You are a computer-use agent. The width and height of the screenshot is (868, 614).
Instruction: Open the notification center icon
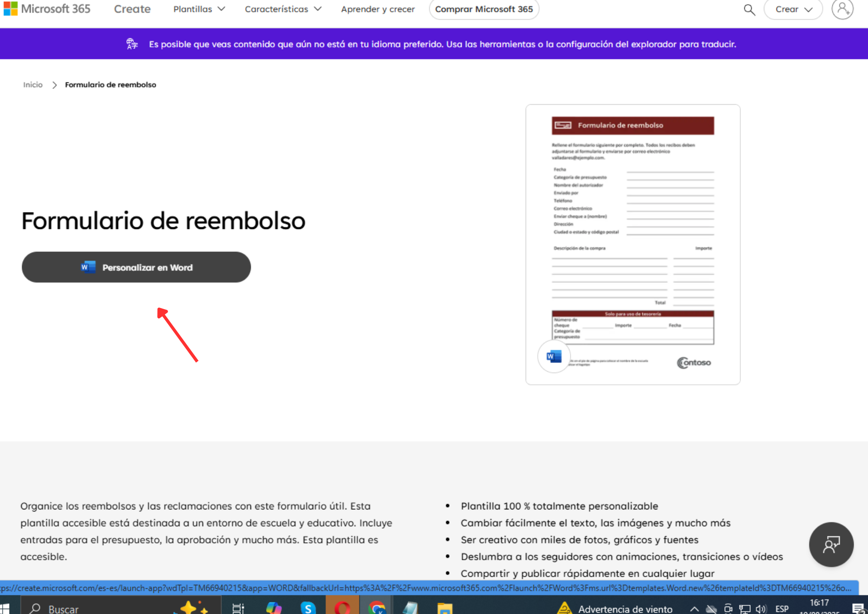click(858, 608)
